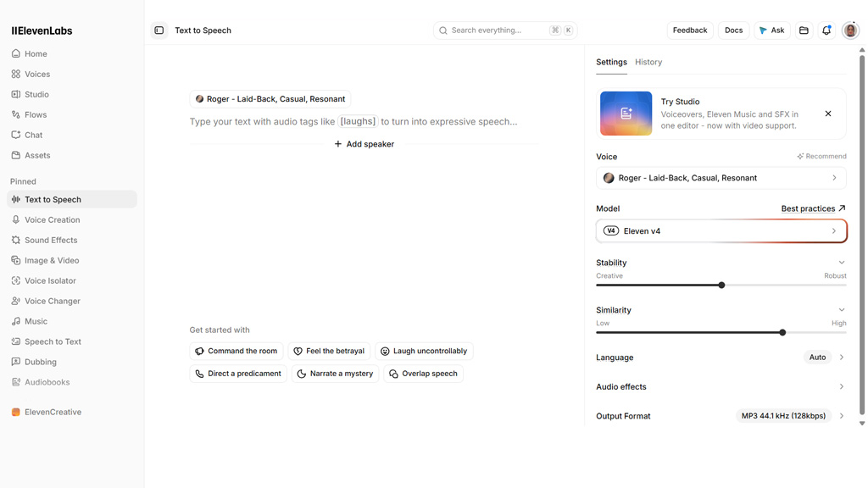Viewport: 868px width, 488px height.
Task: Open the notifications bell
Action: 826,30
